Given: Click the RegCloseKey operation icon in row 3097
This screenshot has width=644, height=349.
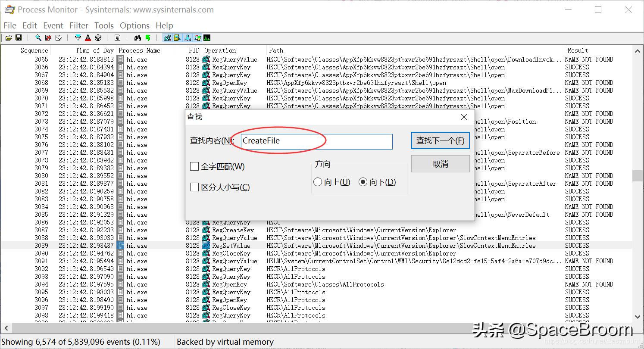Looking at the screenshot, I should pos(206,308).
